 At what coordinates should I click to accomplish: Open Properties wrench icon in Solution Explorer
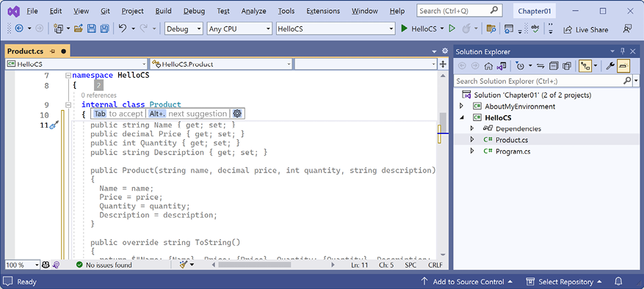610,66
